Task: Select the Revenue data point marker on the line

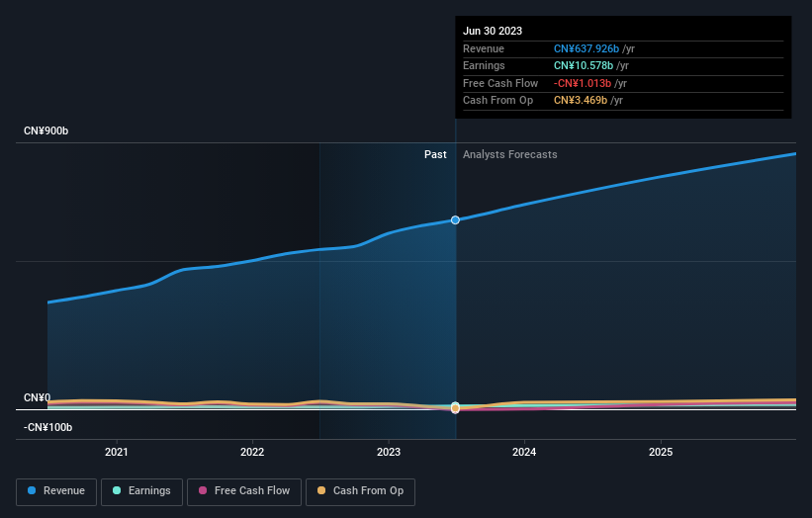Action: point(455,219)
